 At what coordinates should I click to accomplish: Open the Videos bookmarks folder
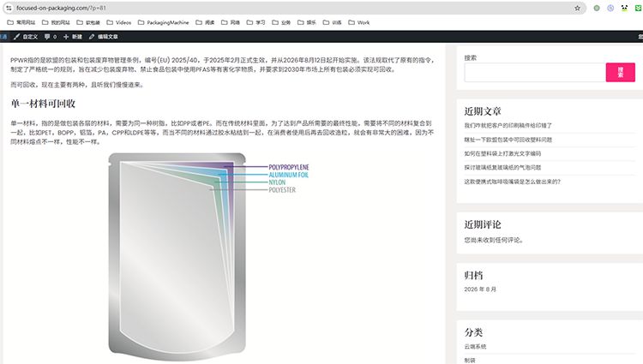coord(119,22)
